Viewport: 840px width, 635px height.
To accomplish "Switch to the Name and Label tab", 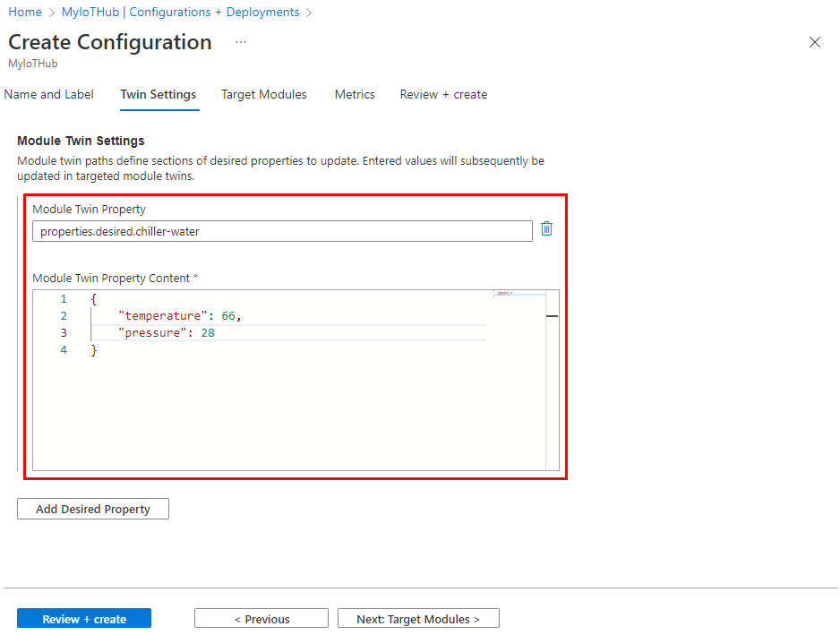I will point(49,94).
